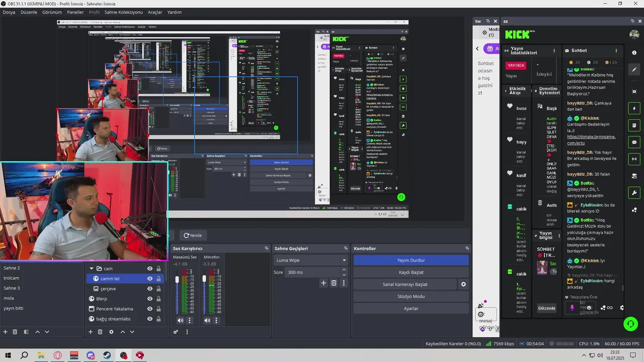Image resolution: width=644 pixels, height=362 pixels.
Task: Open the Windows Start menu
Action: (8, 355)
